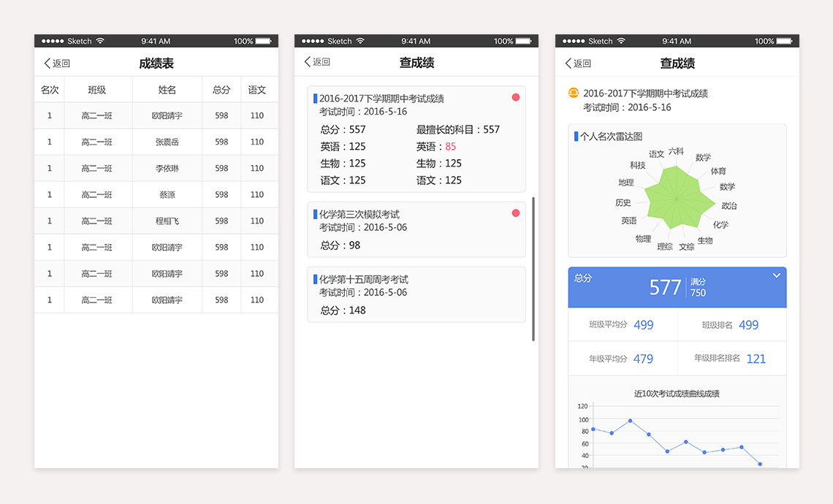Click the orange icon beside the exam title
This screenshot has height=504, width=833.
[x=574, y=93]
